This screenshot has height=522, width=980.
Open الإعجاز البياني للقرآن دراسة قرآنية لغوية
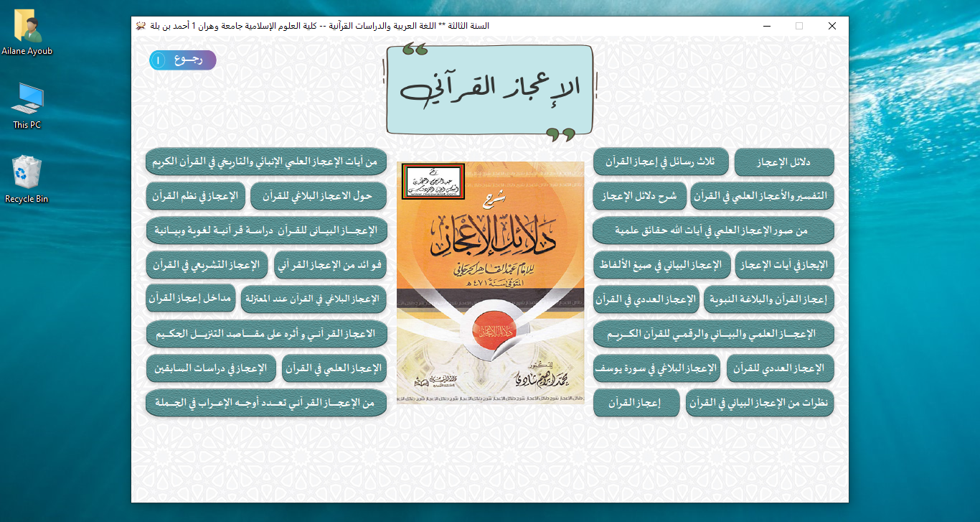click(x=266, y=230)
